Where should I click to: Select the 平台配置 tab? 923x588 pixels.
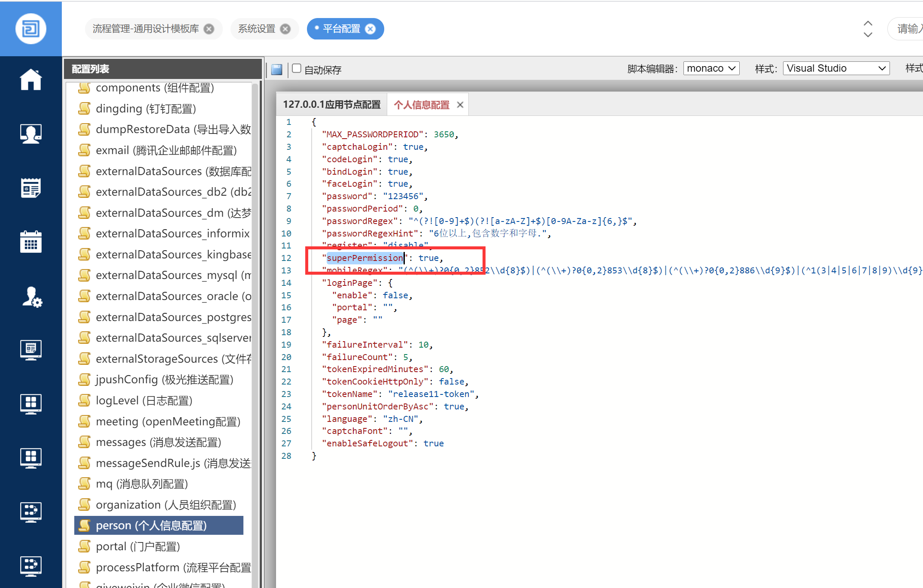(x=341, y=29)
